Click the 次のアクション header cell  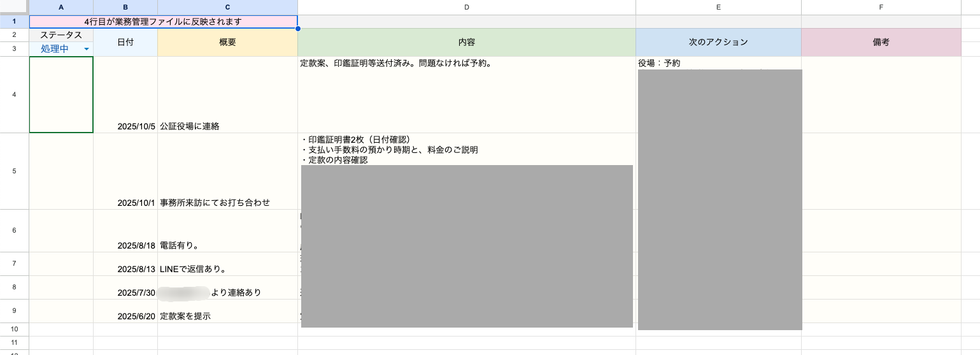(x=718, y=42)
